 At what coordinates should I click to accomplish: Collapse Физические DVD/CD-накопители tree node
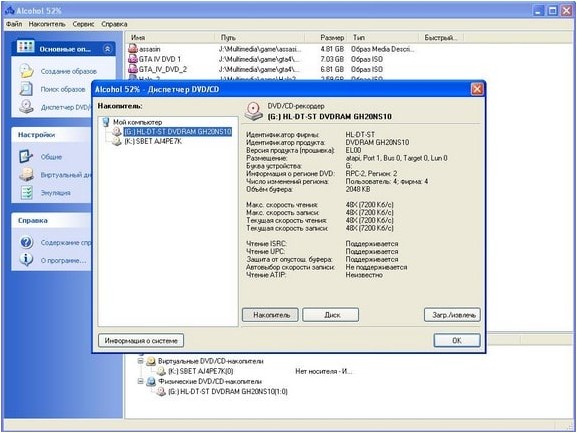141,381
